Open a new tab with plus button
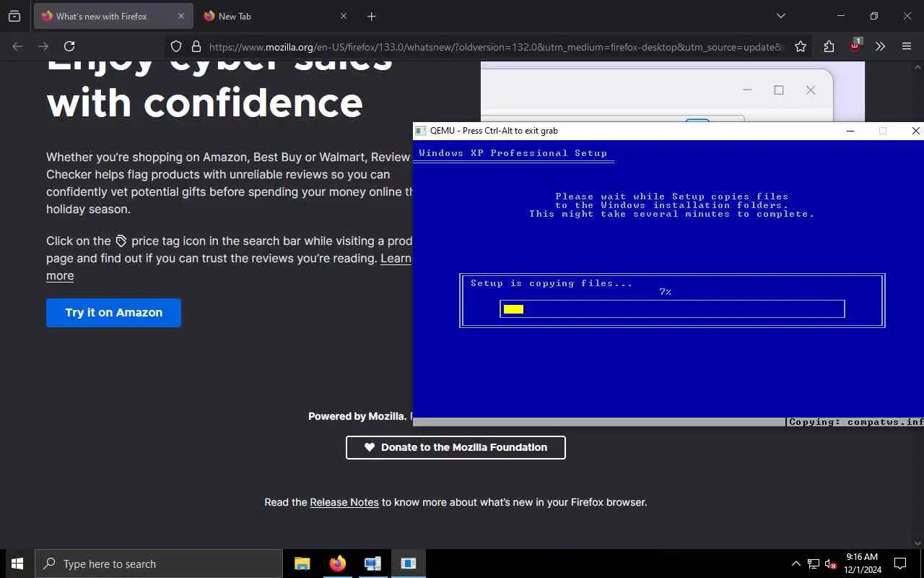 372,16
